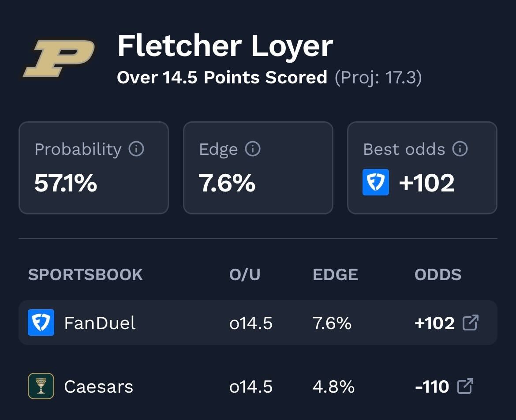Click the Caesars sportsbook name
This screenshot has height=420, width=516.
click(98, 387)
